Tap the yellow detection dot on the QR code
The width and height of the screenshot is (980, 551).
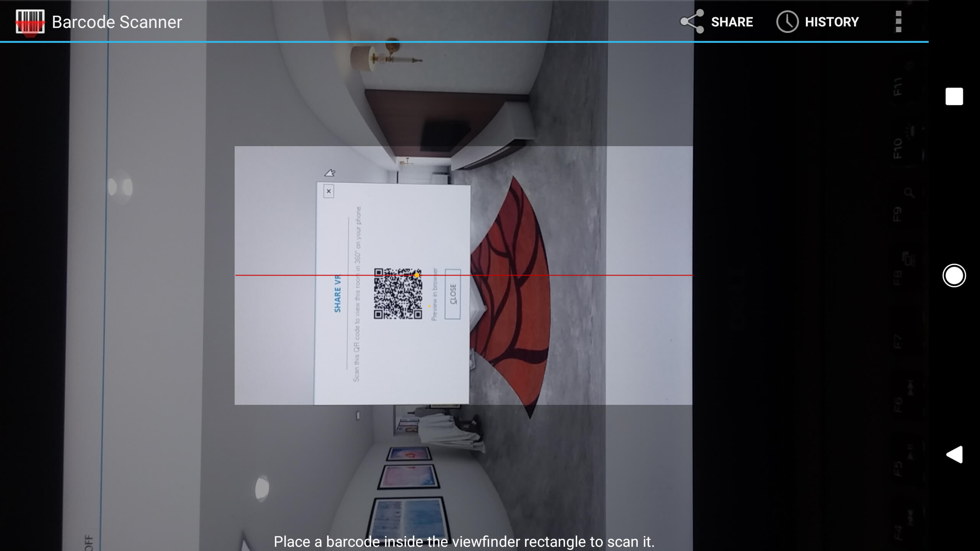click(417, 275)
